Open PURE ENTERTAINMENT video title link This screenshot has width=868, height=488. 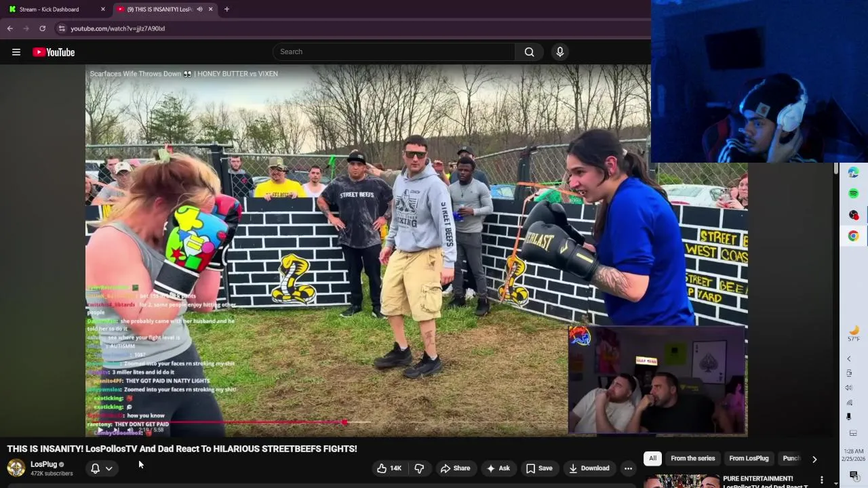pyautogui.click(x=766, y=482)
